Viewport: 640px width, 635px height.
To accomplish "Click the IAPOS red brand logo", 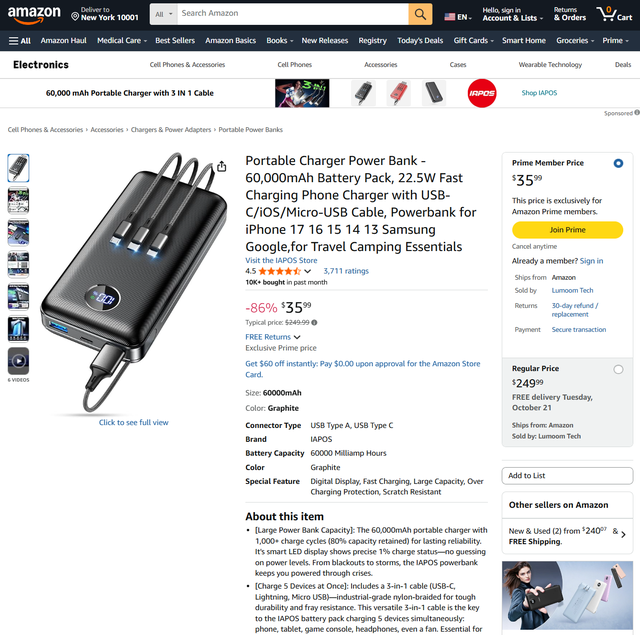I will point(482,93).
